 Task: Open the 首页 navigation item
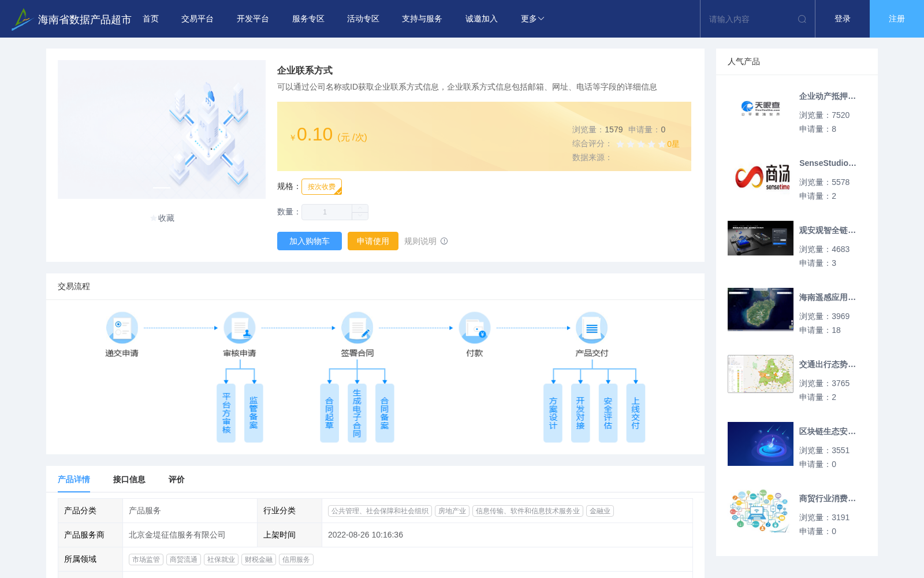click(x=151, y=19)
